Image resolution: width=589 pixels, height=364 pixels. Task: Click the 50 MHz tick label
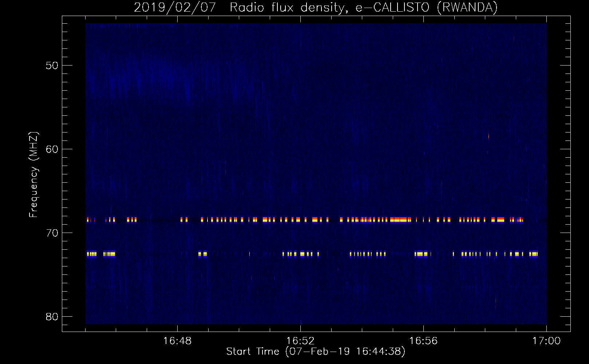pyautogui.click(x=52, y=66)
